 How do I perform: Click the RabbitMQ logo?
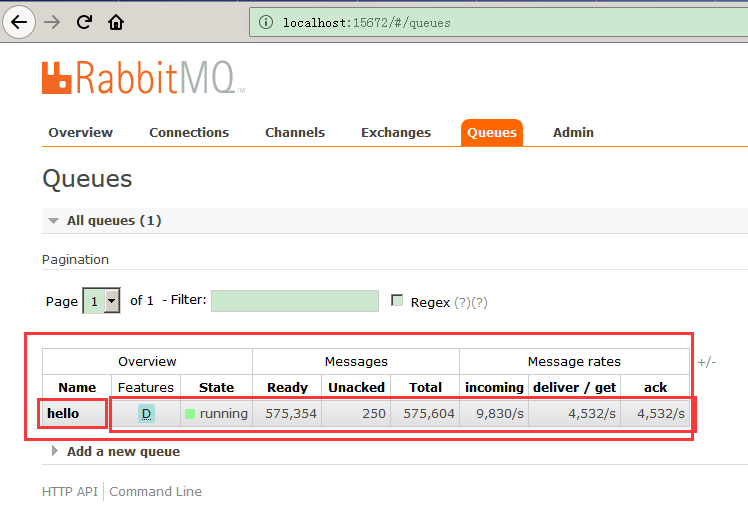pyautogui.click(x=143, y=77)
